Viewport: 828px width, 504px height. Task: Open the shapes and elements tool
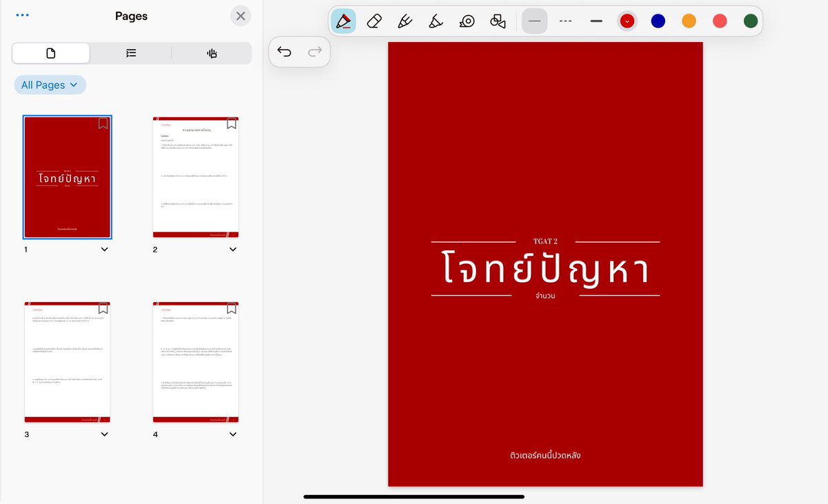[x=498, y=21]
